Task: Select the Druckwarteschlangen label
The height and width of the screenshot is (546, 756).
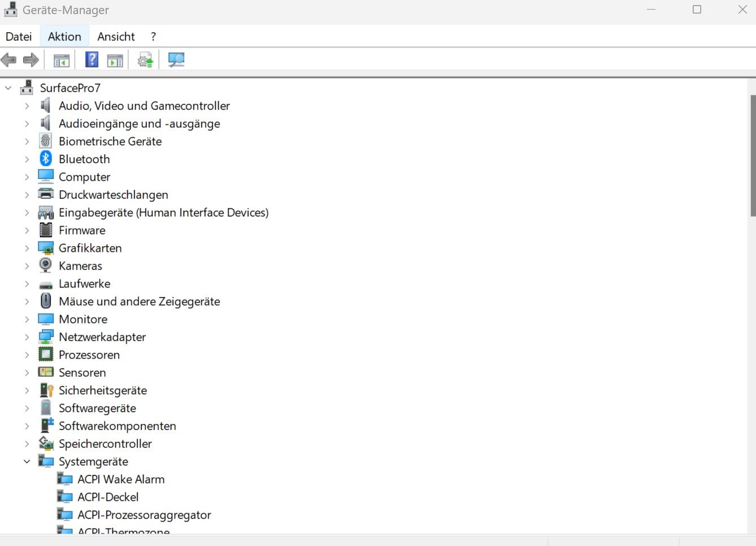Action: 114,194
